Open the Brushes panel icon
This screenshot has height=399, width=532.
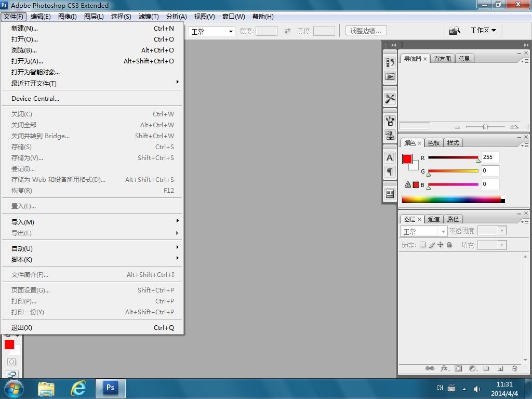[x=390, y=121]
